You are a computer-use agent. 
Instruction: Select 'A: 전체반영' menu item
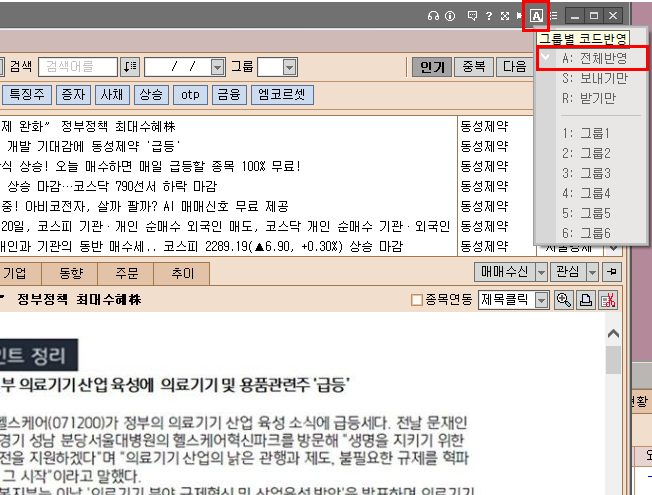tap(592, 58)
